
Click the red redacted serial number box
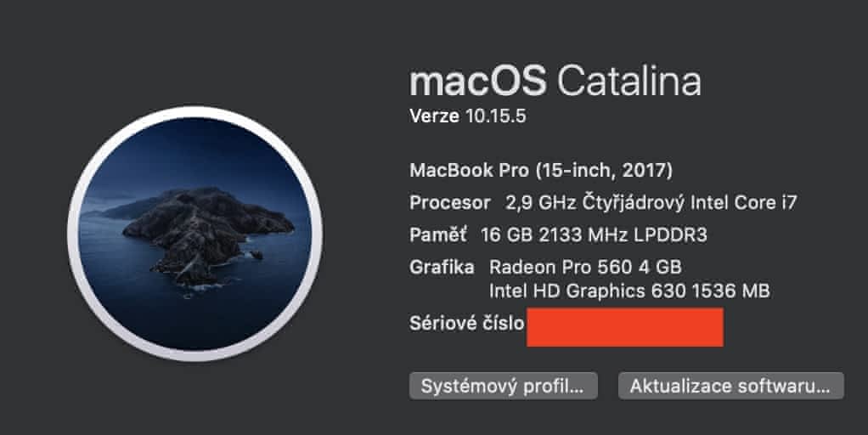[624, 328]
